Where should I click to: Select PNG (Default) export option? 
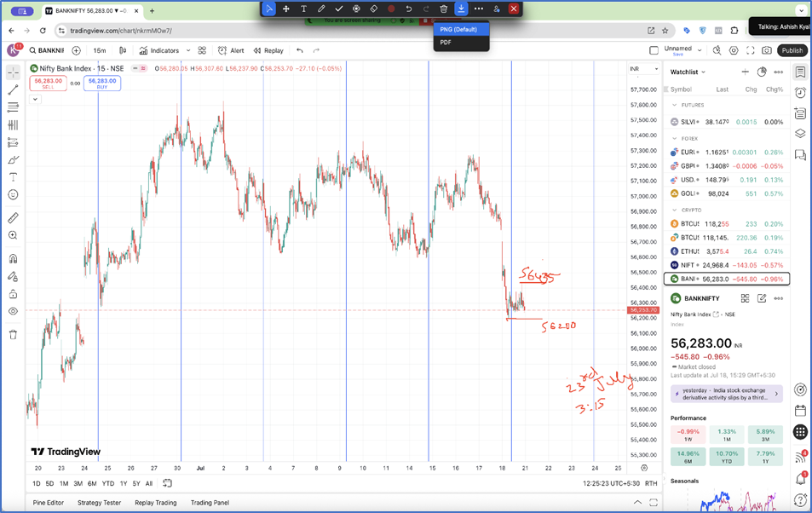[461, 30]
